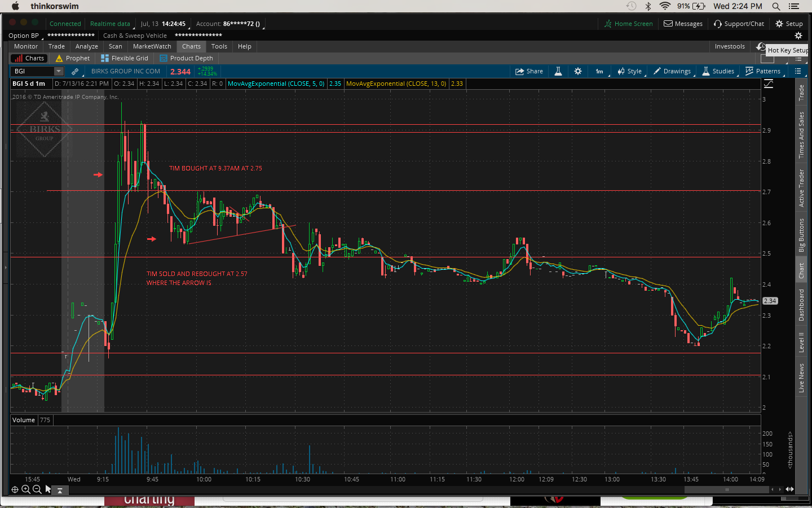812x508 pixels.
Task: Toggle the Live News sidebar panel
Action: (801, 378)
